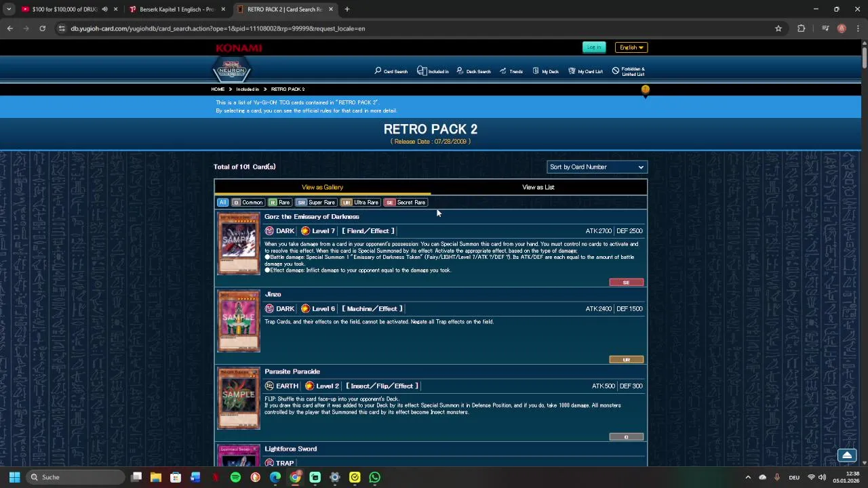The height and width of the screenshot is (488, 868).
Task: Click the Jinzo card sample thumbnail
Action: [x=239, y=321]
